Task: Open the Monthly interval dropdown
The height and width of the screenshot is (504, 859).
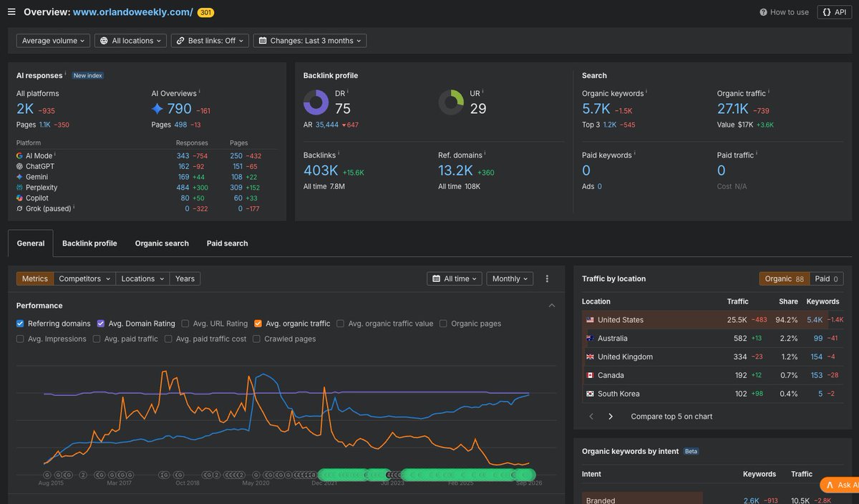Action: [x=510, y=278]
